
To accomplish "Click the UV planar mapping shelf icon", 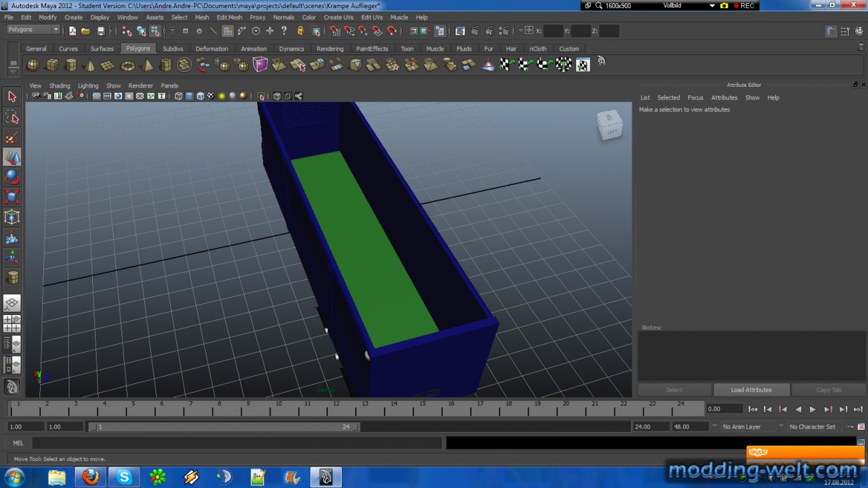I will click(x=507, y=65).
